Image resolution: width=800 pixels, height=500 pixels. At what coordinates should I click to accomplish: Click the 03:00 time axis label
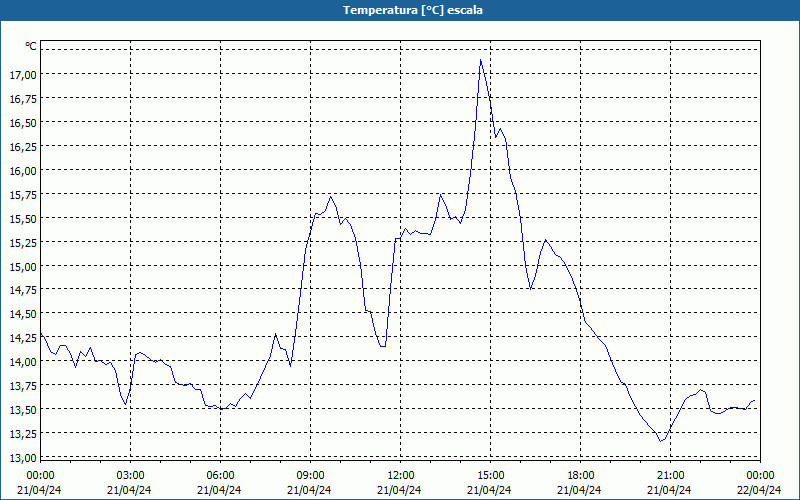tap(131, 476)
